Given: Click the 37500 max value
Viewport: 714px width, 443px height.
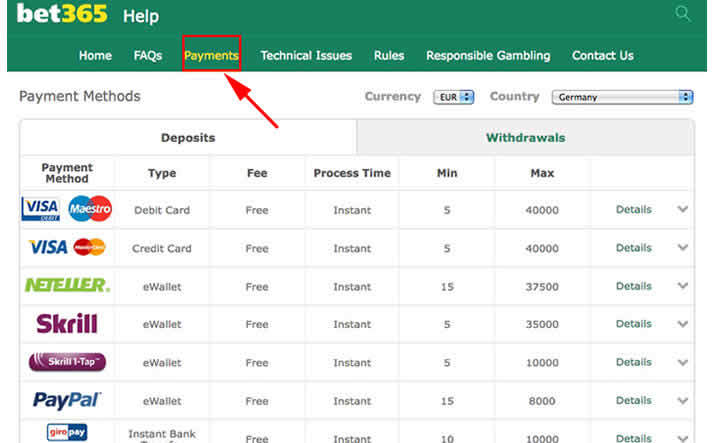Looking at the screenshot, I should (x=542, y=287).
